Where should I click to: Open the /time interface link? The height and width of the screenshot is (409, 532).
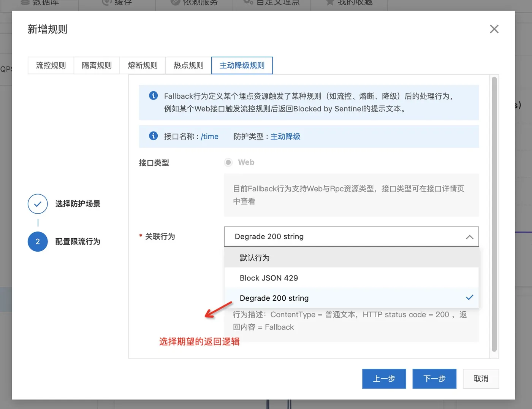(209, 136)
